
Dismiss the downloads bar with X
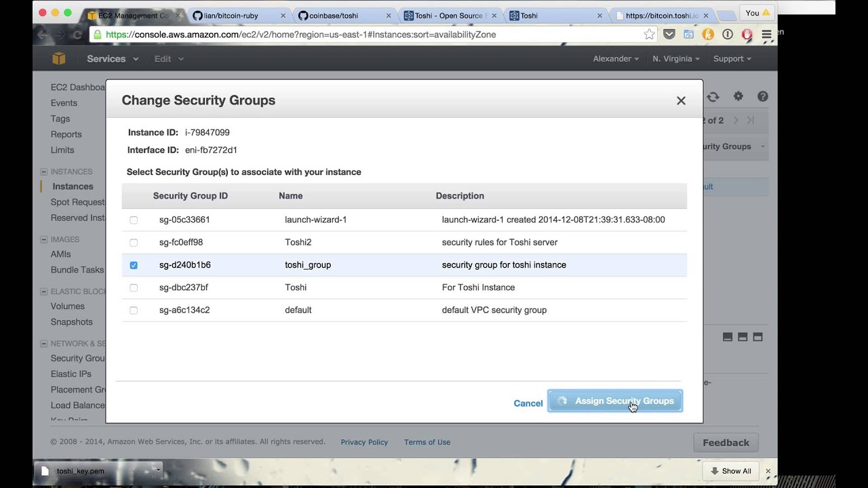pyautogui.click(x=768, y=471)
